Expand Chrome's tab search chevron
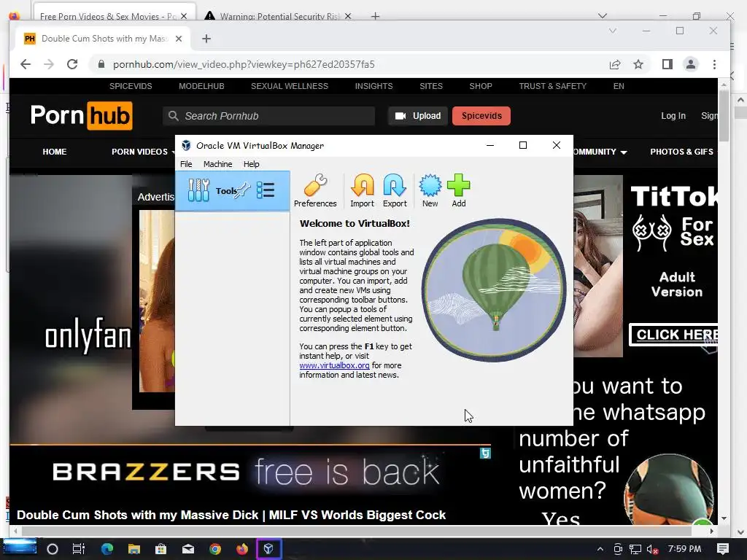This screenshot has width=747, height=560. point(613,31)
